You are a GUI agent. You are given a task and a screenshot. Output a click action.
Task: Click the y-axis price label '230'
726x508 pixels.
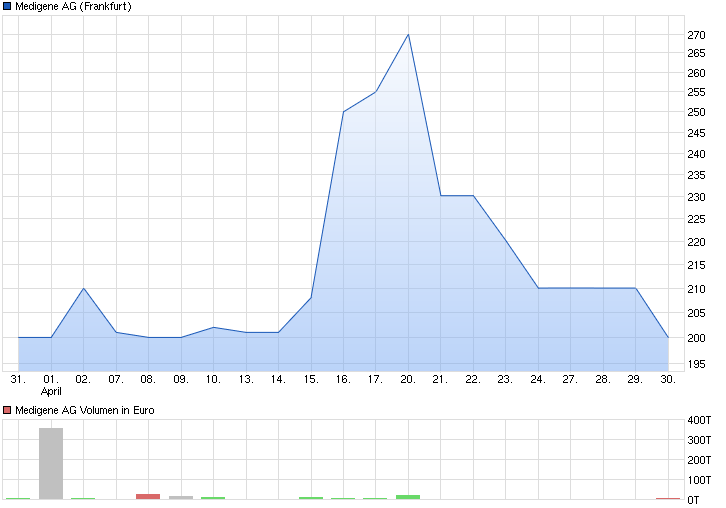(696, 197)
